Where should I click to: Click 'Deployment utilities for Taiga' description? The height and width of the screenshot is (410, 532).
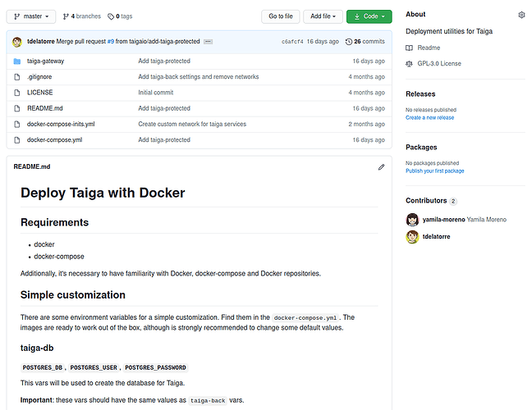[449, 31]
